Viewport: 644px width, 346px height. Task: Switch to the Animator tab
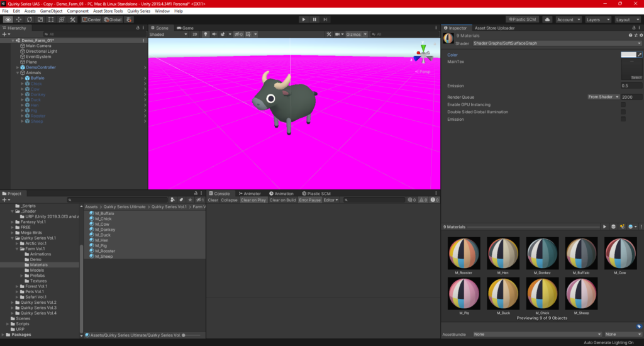point(250,194)
